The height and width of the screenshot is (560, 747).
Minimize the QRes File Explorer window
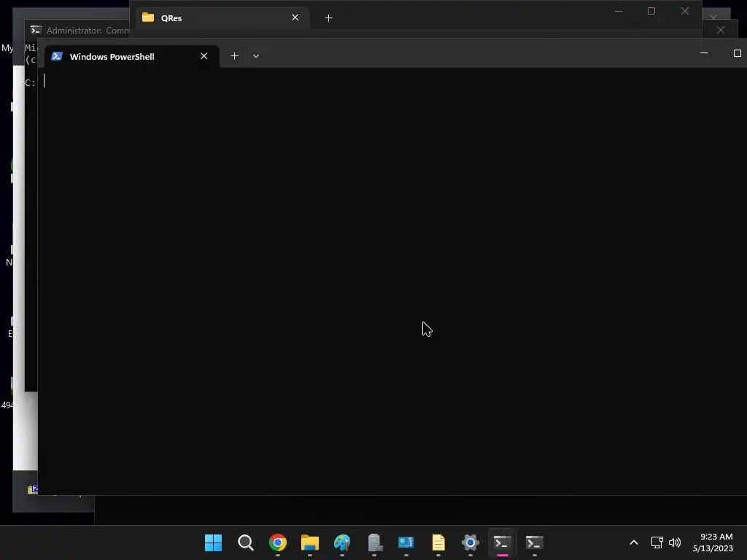coord(619,11)
